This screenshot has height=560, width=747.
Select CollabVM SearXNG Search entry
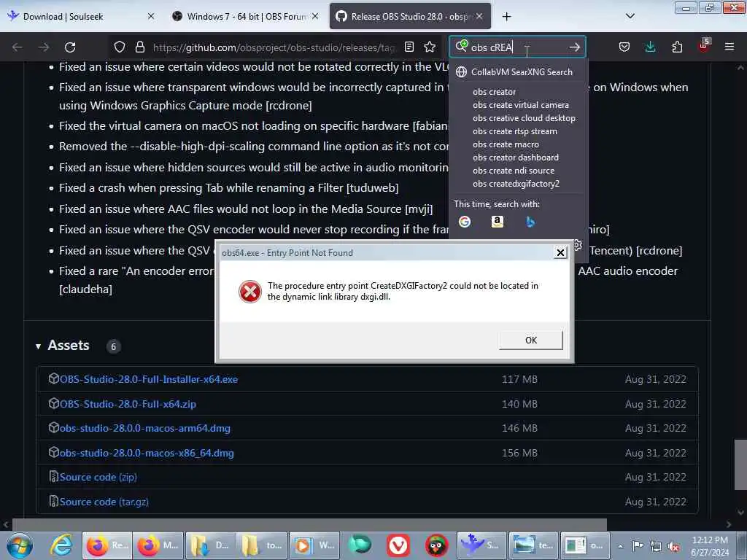click(x=517, y=72)
